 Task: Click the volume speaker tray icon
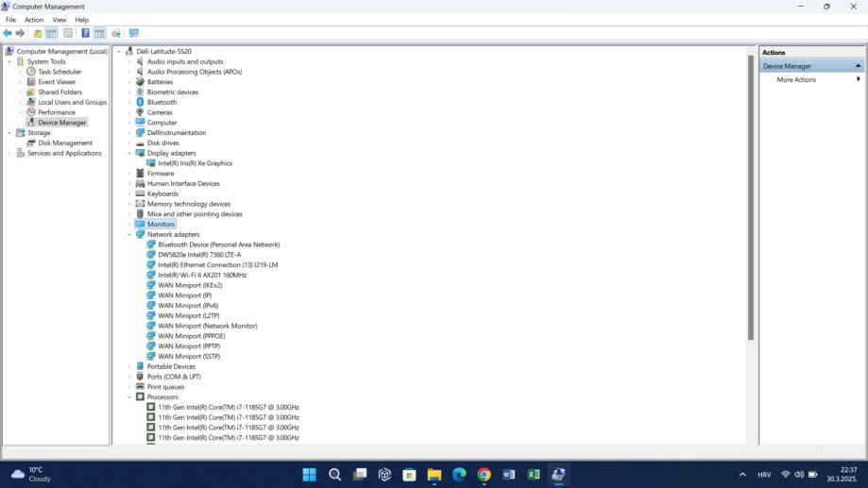[x=799, y=475]
